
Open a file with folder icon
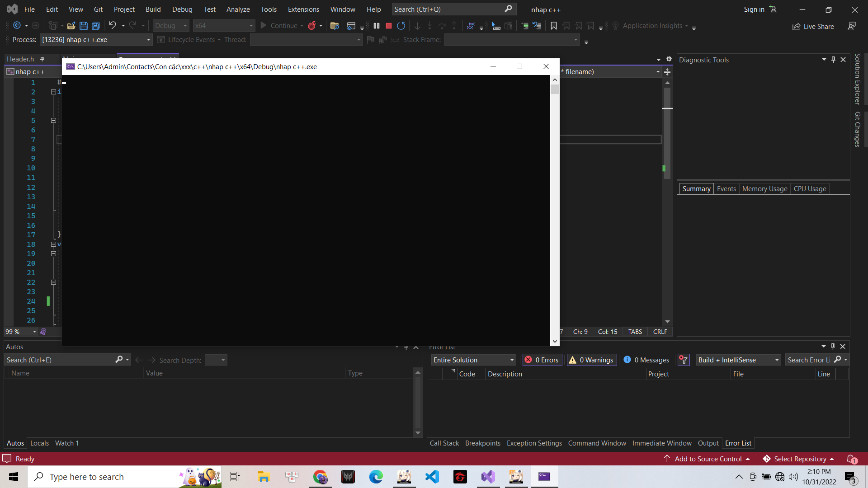(x=71, y=26)
